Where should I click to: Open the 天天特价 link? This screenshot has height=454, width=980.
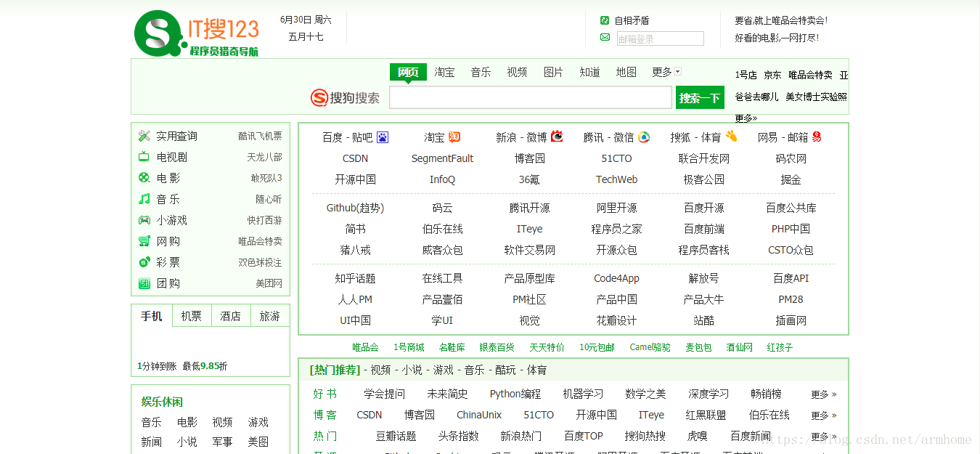click(x=547, y=347)
